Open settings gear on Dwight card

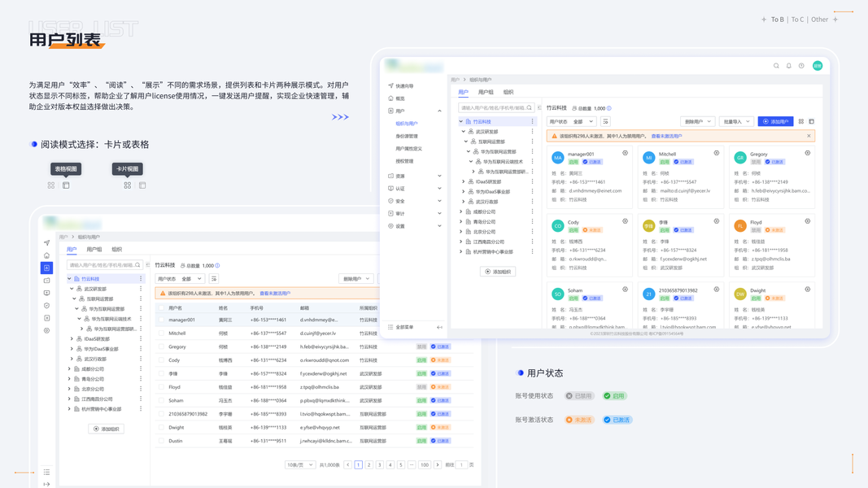coord(808,290)
